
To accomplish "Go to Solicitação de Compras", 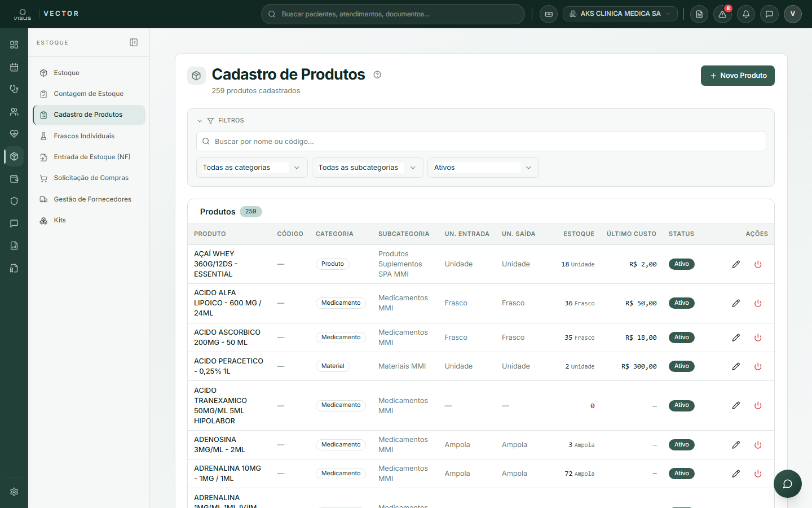I will pyautogui.click(x=89, y=178).
